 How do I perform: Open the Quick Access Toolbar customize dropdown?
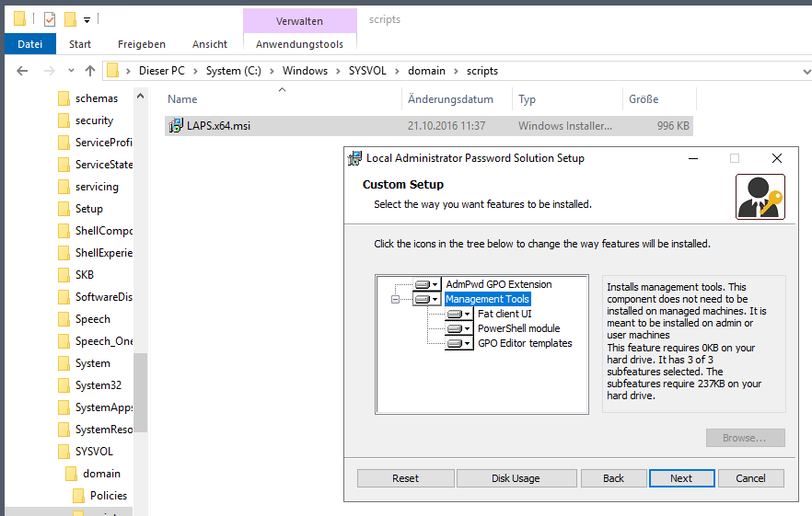click(87, 19)
